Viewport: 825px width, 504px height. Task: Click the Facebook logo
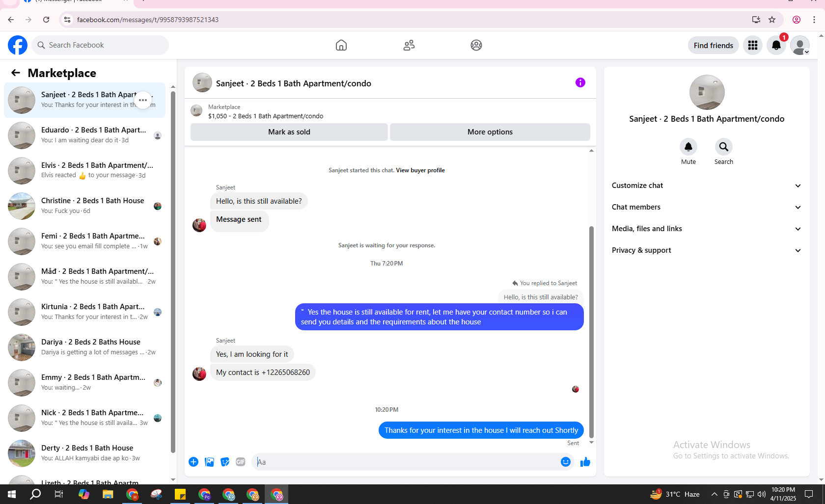pos(18,45)
